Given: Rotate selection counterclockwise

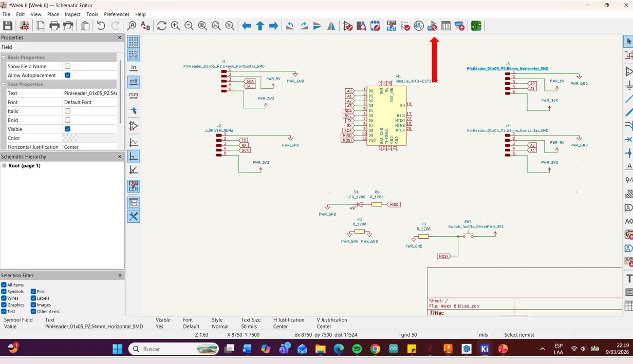Looking at the screenshot, I should point(290,26).
